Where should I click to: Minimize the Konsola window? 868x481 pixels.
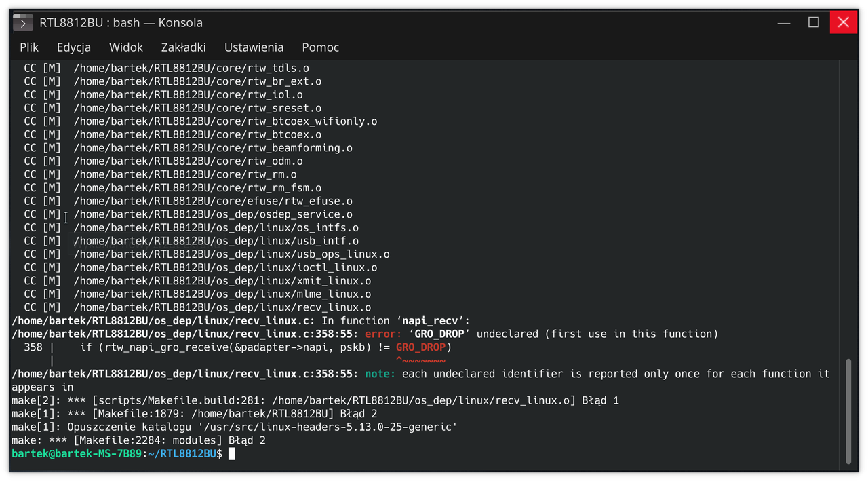point(784,22)
